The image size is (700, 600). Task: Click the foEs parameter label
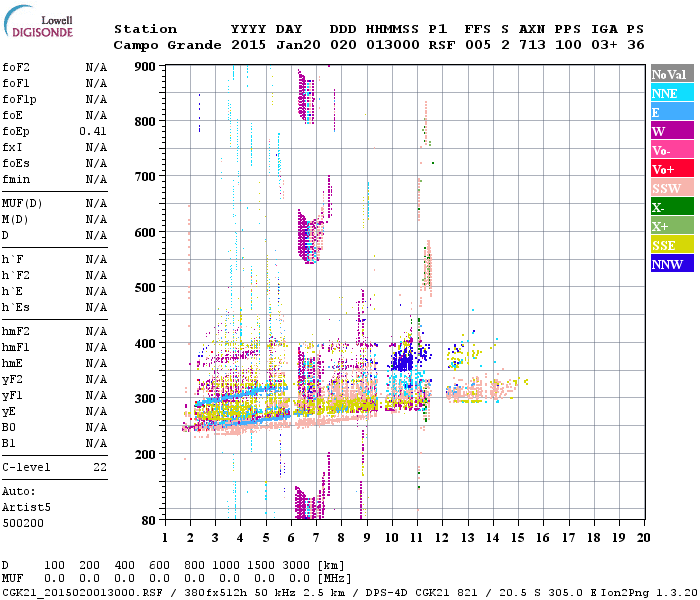point(16,163)
